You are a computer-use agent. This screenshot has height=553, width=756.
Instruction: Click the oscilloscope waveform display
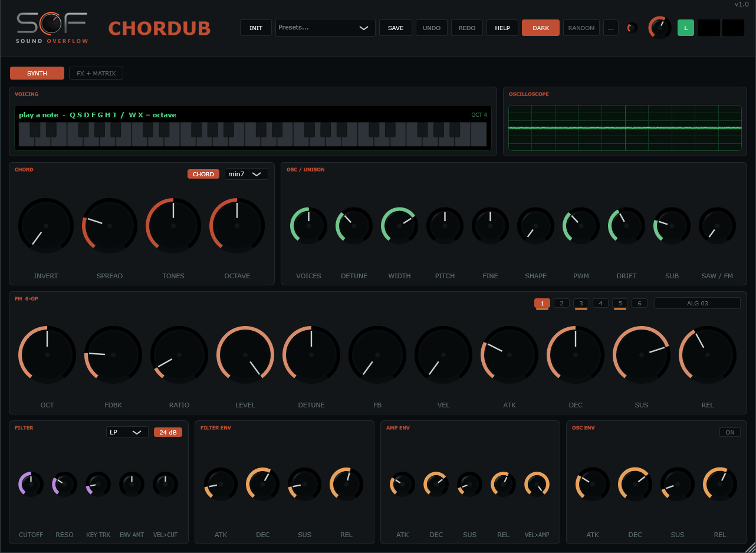pyautogui.click(x=625, y=127)
